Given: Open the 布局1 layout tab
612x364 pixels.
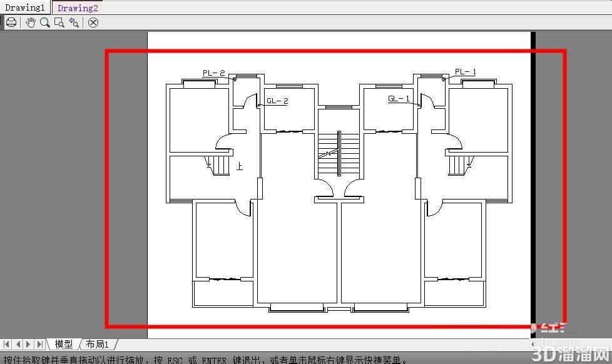Looking at the screenshot, I should tap(97, 344).
